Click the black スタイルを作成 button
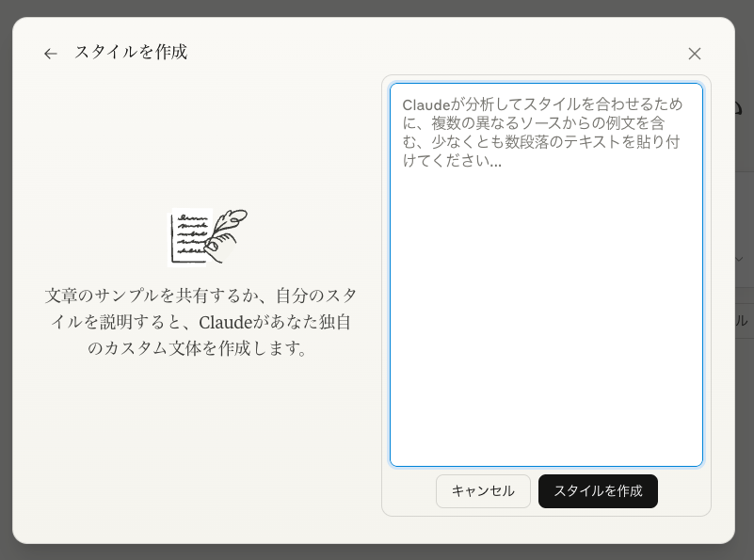 [598, 490]
